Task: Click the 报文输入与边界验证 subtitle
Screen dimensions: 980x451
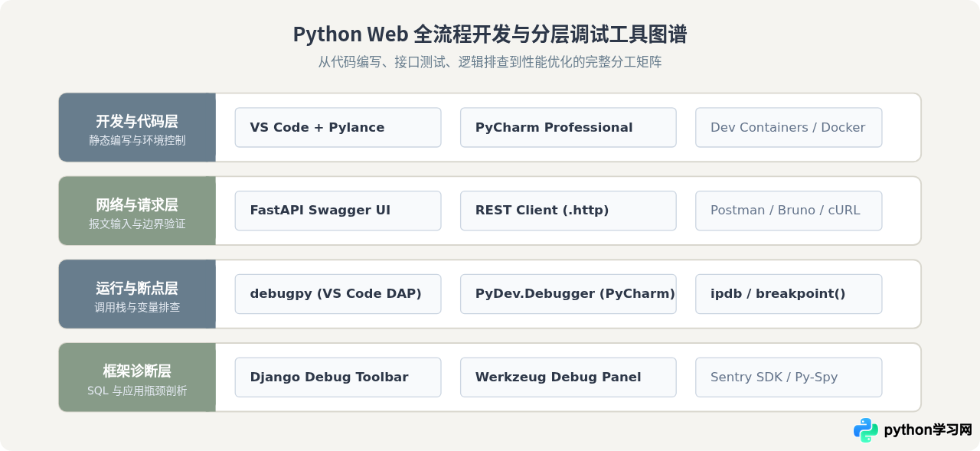Action: coord(137,224)
